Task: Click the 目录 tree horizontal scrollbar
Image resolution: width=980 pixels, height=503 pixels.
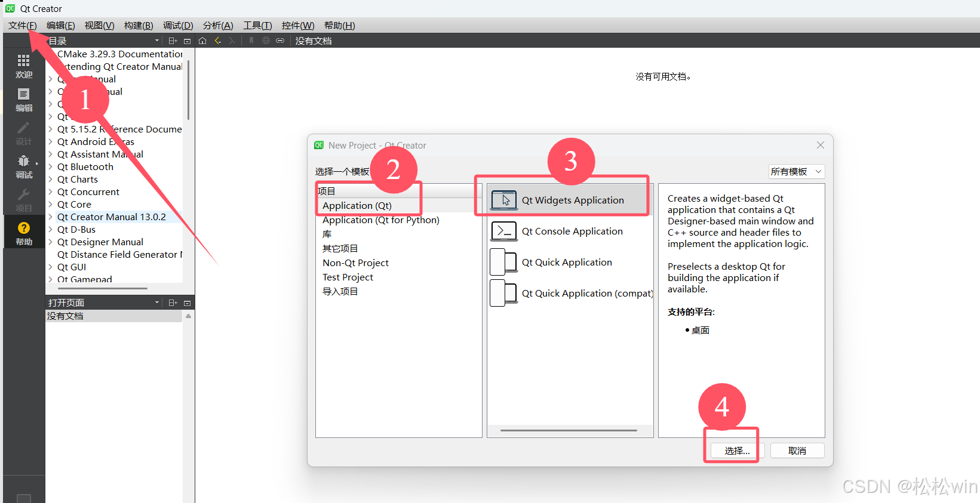Action: tap(103, 288)
